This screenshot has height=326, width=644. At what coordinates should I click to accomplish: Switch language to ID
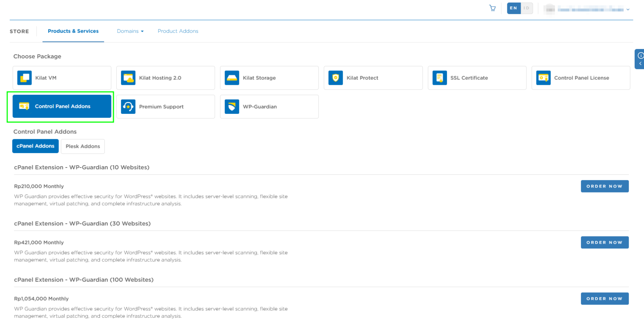[526, 8]
